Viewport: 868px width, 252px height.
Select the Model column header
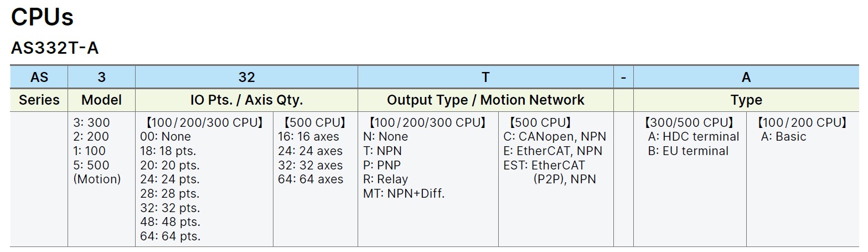(x=101, y=100)
